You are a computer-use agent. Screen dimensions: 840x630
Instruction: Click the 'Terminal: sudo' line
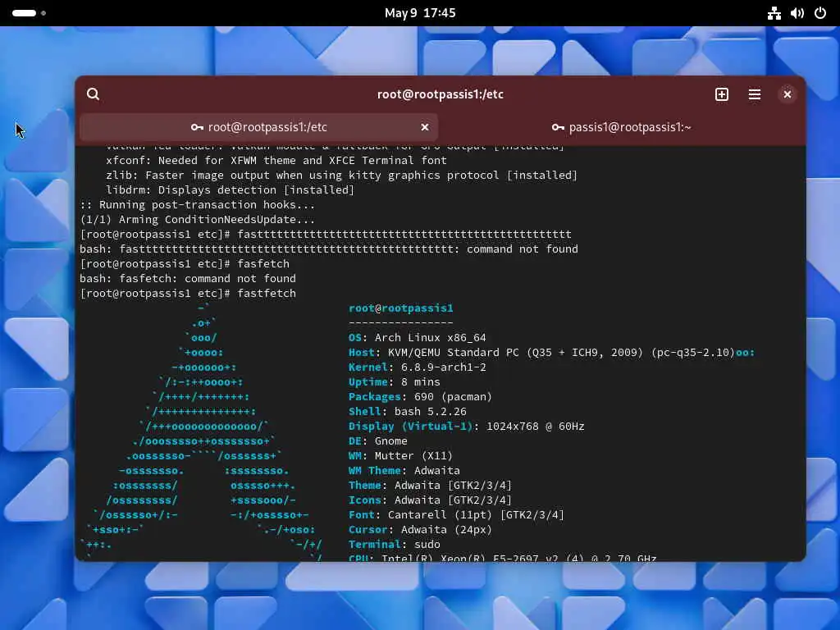[395, 545]
